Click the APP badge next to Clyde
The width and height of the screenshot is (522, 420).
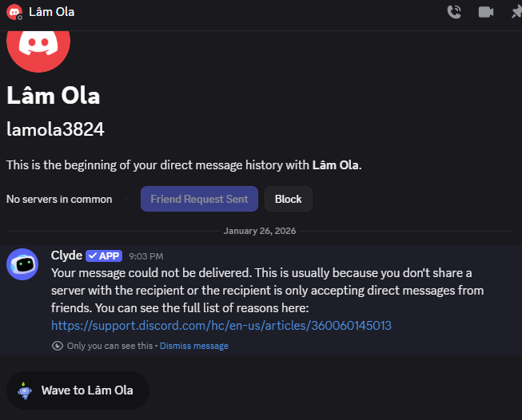pos(104,256)
